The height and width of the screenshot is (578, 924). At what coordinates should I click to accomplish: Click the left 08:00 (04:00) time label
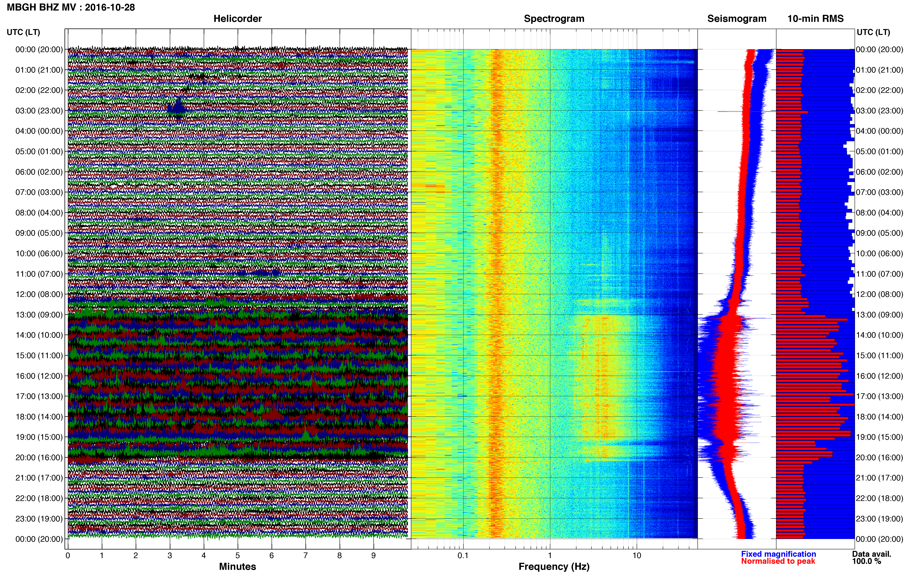coord(39,213)
